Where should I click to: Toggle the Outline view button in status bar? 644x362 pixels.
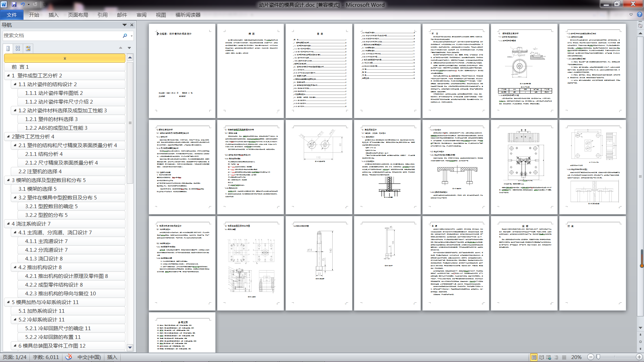(556, 357)
